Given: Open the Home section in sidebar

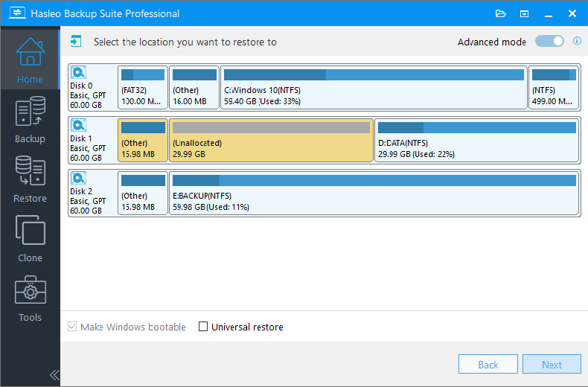Looking at the screenshot, I should pos(30,60).
